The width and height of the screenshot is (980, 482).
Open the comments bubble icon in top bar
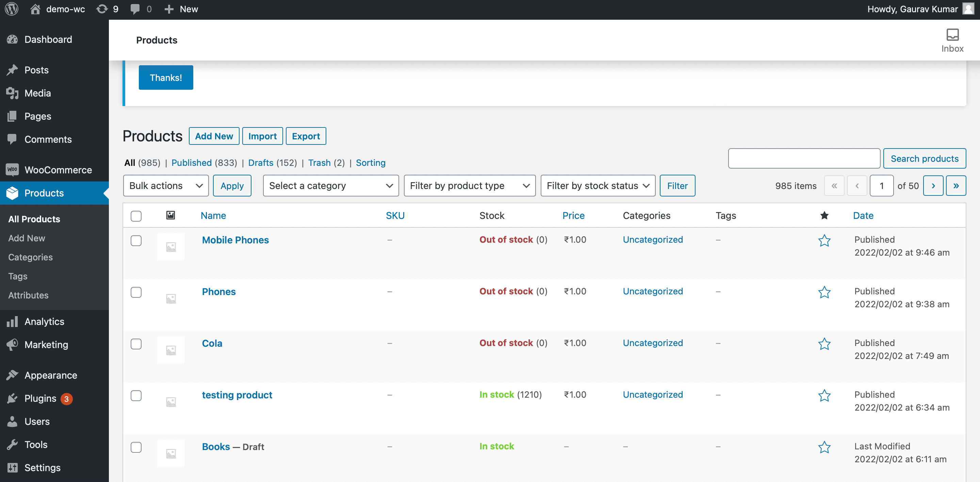tap(135, 9)
